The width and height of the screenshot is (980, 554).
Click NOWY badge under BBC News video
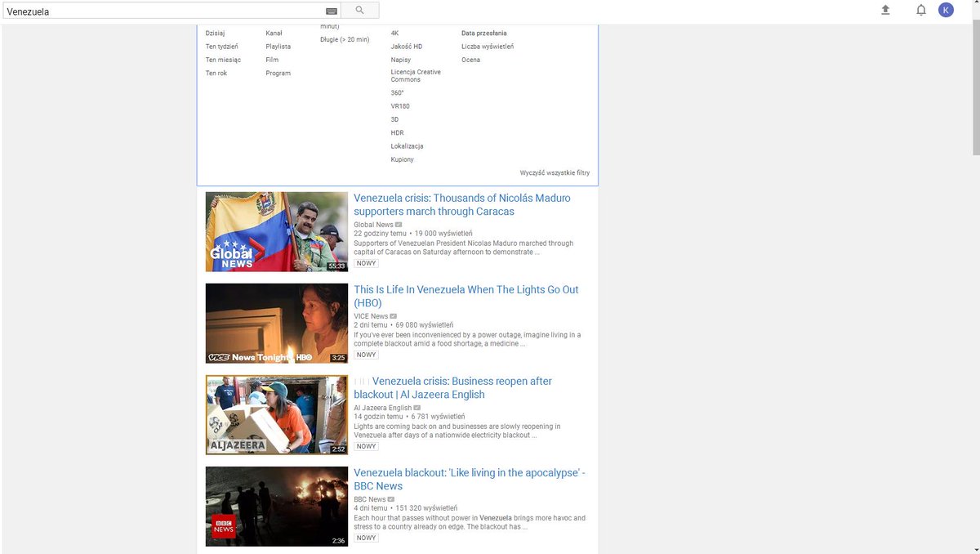[x=366, y=538]
